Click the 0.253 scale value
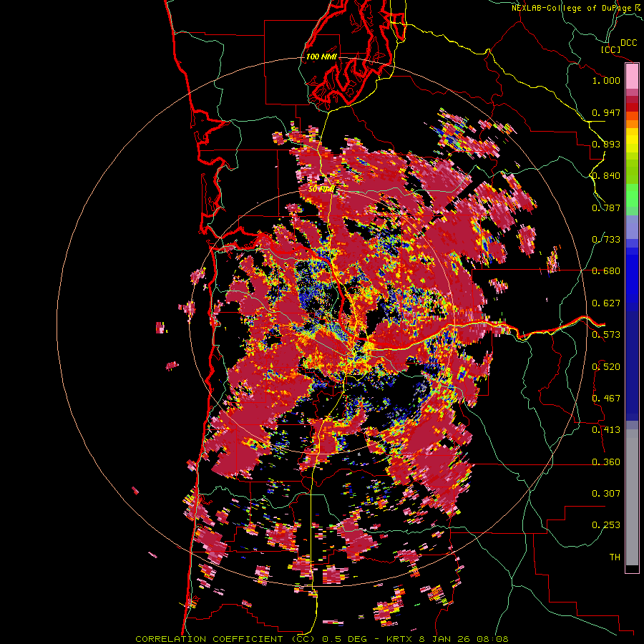 606,525
